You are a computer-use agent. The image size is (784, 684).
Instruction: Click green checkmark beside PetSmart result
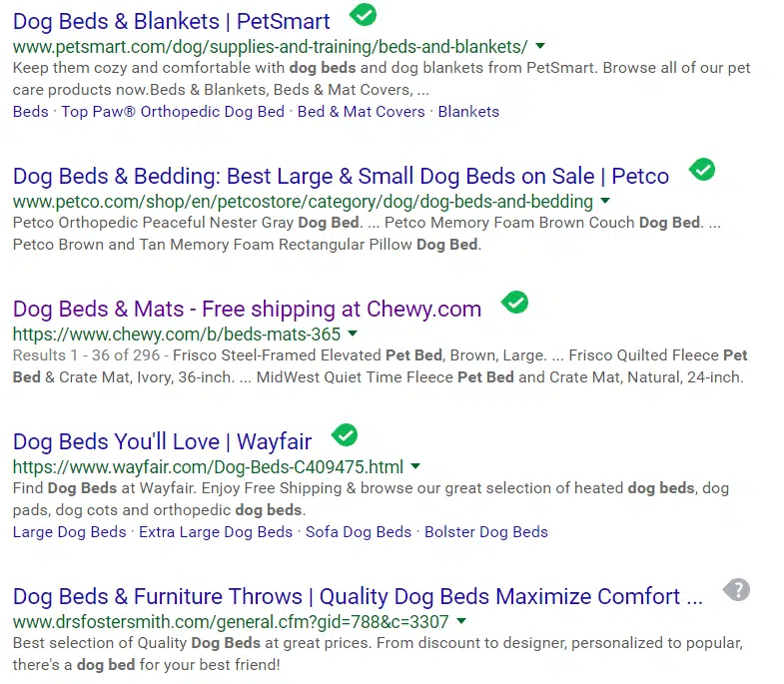(364, 14)
